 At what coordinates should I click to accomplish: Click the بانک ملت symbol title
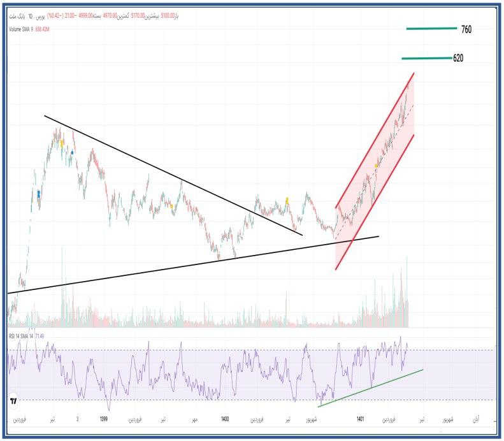tap(26, 16)
